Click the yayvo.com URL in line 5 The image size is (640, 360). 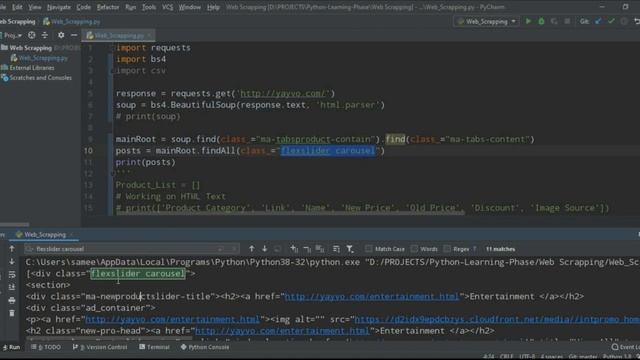[284, 93]
